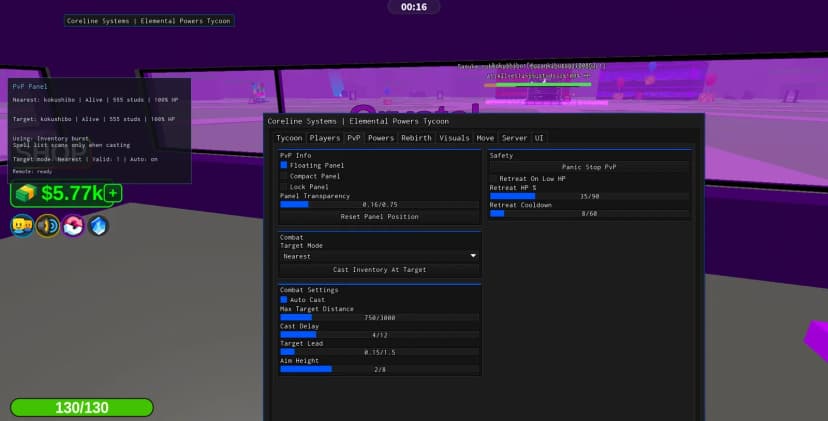Open the UI tab

(539, 138)
